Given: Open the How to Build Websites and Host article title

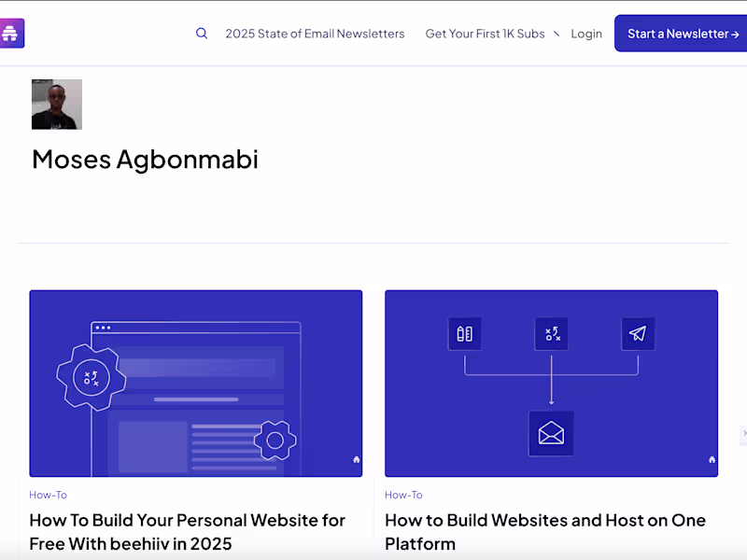Looking at the screenshot, I should 544,531.
